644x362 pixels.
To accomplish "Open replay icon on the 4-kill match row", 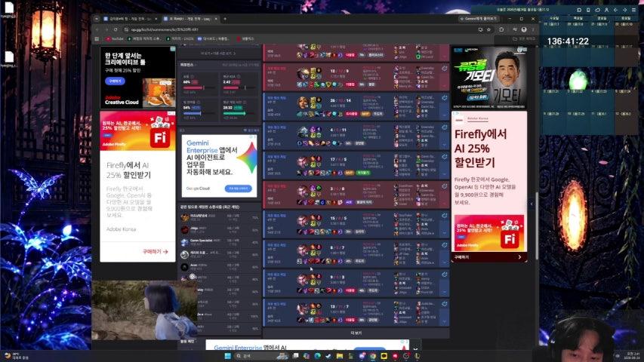I will [x=445, y=127].
